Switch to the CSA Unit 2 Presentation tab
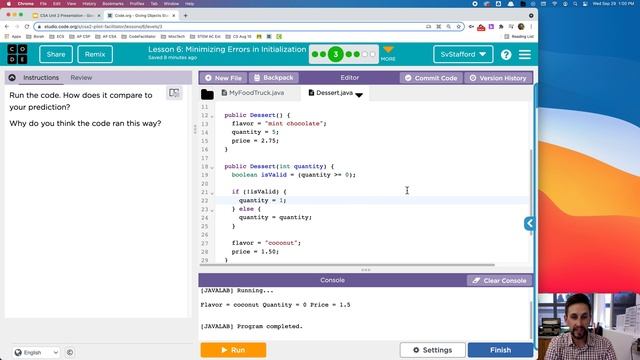Screen dimensions: 640x360 [67, 16]
